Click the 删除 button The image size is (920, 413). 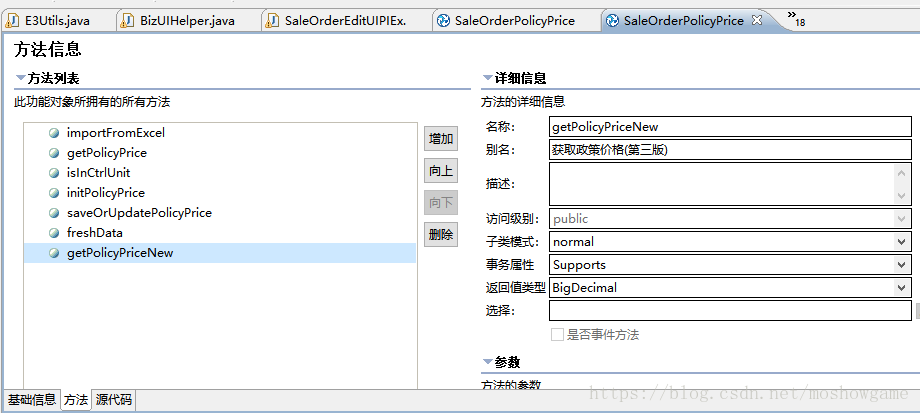(x=441, y=235)
